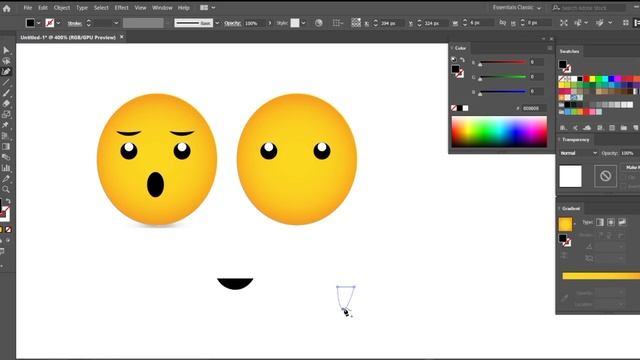Click Fill/Stroke box in Gradient panel
The image size is (640, 360).
(x=565, y=240)
